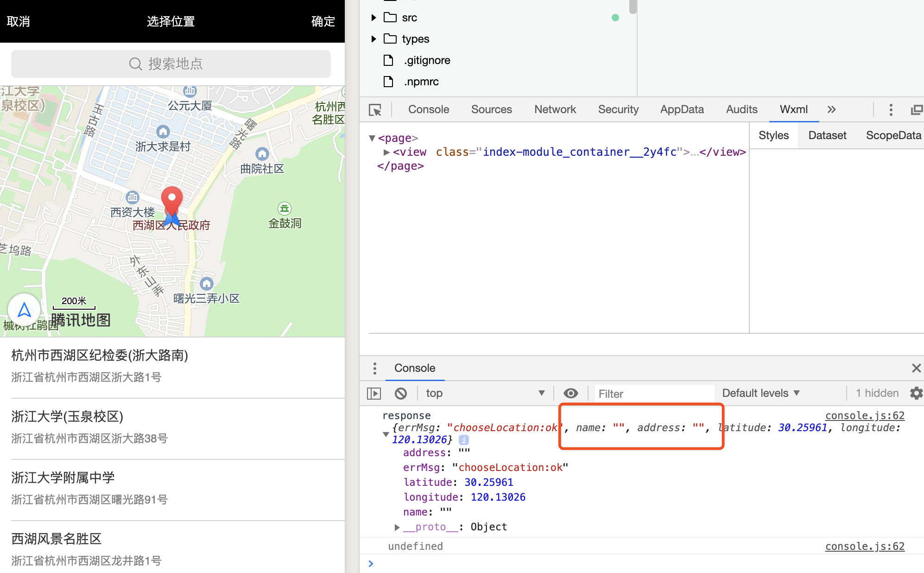Recenter map with the locate arrow button

coord(24,310)
